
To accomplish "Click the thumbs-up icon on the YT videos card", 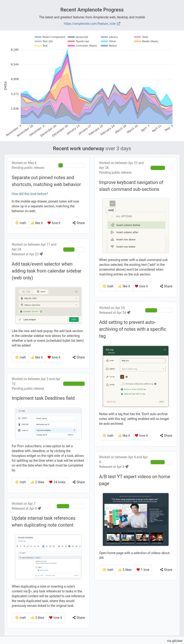I will [120, 569].
